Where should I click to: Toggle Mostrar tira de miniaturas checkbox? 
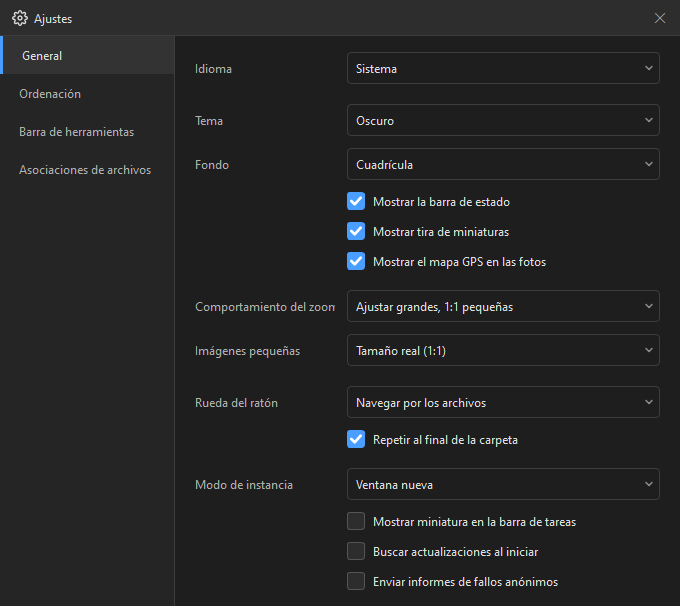[x=356, y=231]
